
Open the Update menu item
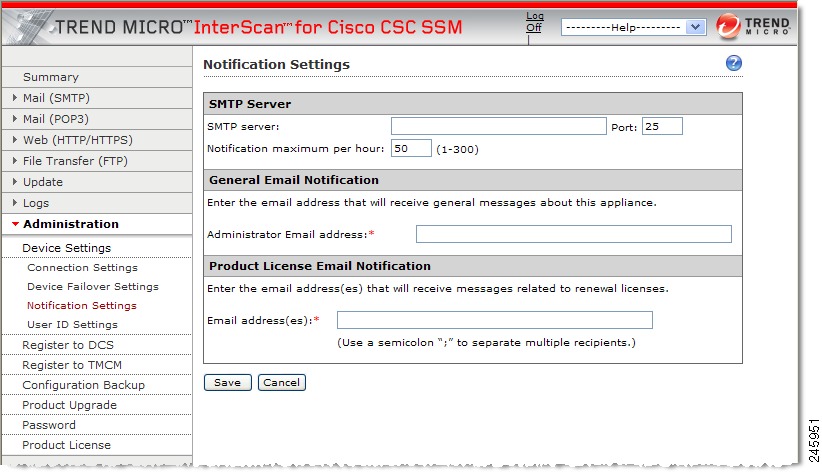[x=43, y=182]
